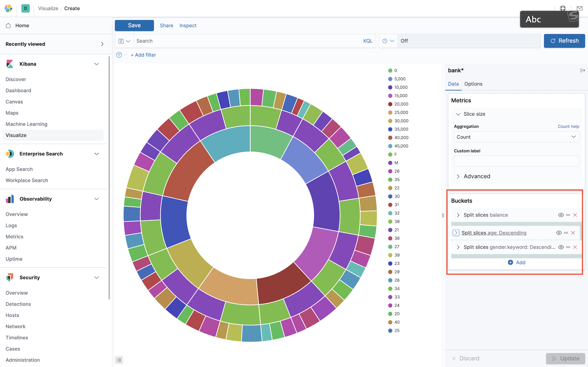Grab reorder handle of age bucket

566,233
